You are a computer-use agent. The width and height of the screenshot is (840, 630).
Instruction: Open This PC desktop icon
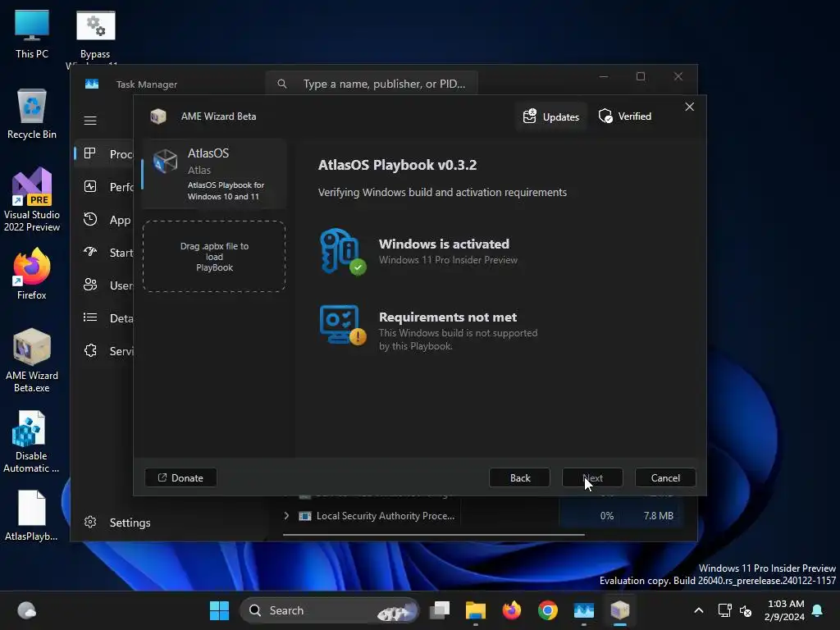pos(32,34)
